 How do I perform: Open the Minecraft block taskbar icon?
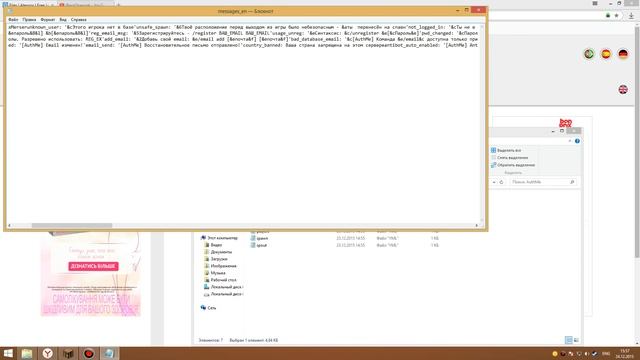pos(68,353)
